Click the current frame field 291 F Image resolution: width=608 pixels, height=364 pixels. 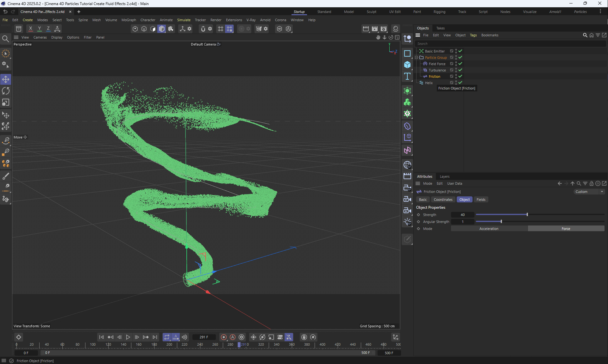[x=204, y=337]
